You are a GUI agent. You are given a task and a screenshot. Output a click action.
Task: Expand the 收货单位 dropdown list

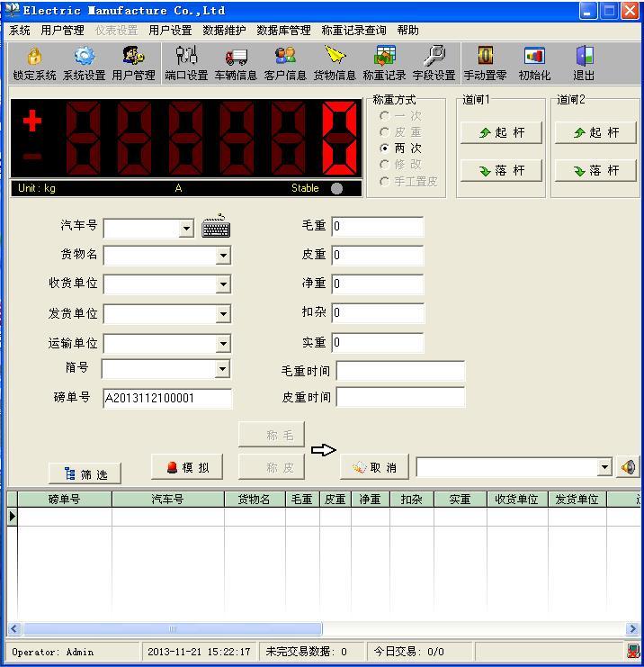pyautogui.click(x=222, y=285)
